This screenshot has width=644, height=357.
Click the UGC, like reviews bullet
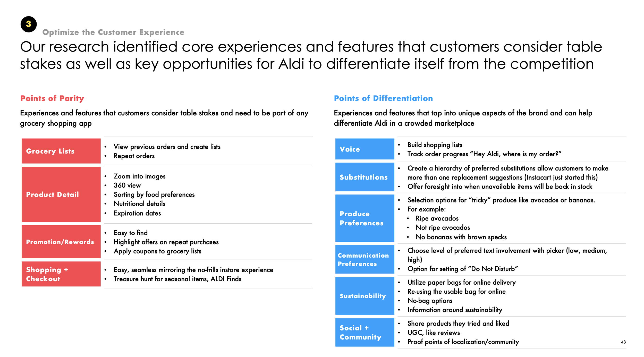[434, 333]
